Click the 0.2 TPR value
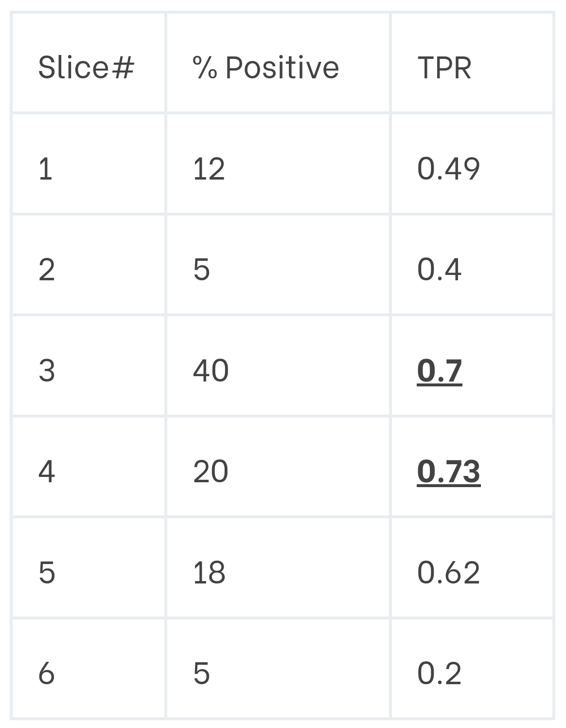Image resolution: width=566 pixels, height=728 pixels. pos(439,673)
